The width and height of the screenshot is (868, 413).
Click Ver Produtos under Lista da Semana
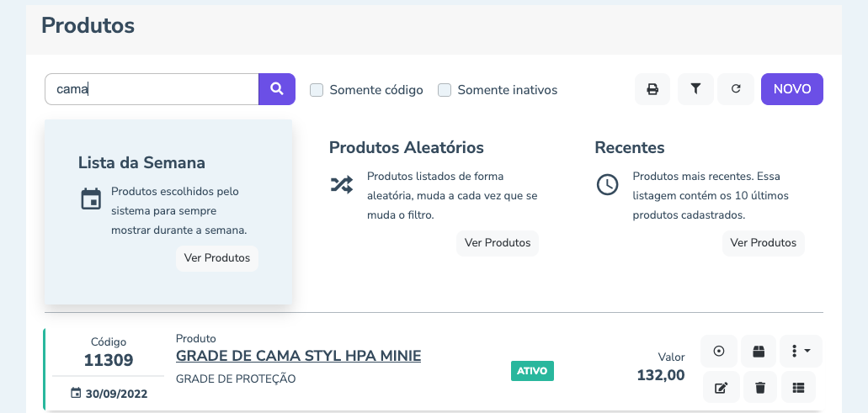click(x=216, y=258)
